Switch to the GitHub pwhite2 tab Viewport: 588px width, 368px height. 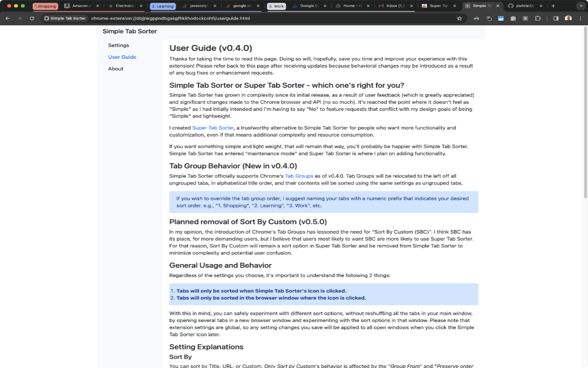point(523,6)
